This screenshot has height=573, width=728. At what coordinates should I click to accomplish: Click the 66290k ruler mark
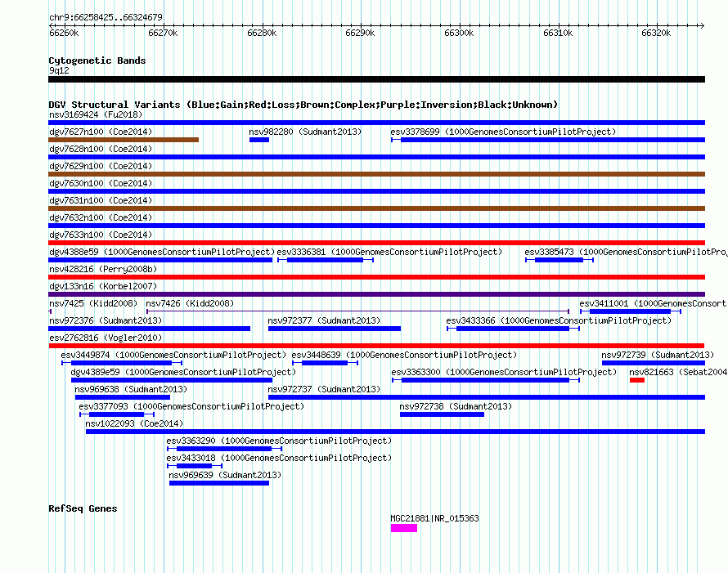tap(360, 33)
